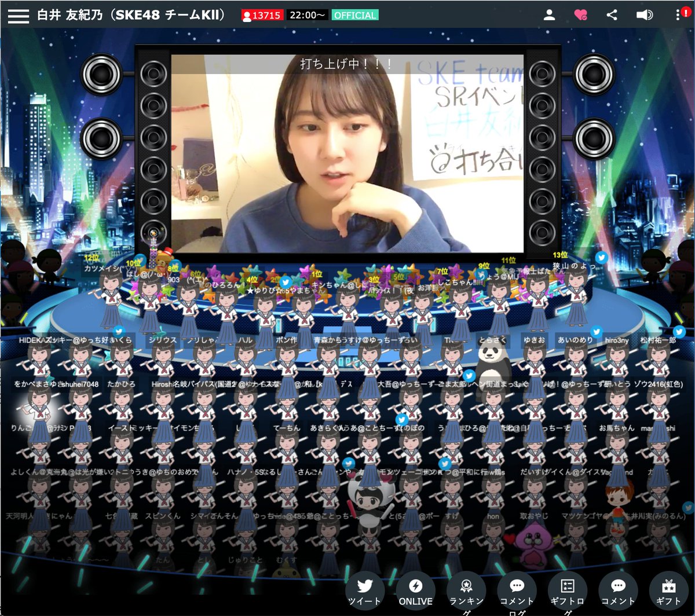Open the ONLIVE list button
This screenshot has height=616, width=695.
pyautogui.click(x=415, y=591)
